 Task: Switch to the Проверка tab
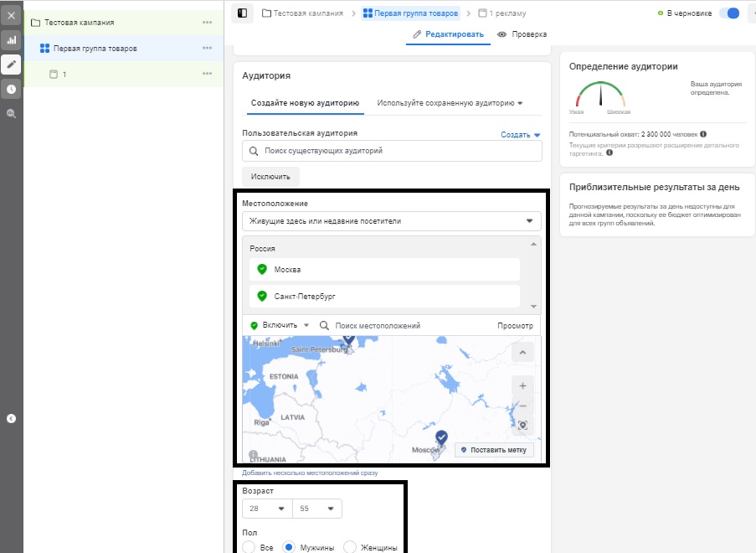click(x=522, y=34)
